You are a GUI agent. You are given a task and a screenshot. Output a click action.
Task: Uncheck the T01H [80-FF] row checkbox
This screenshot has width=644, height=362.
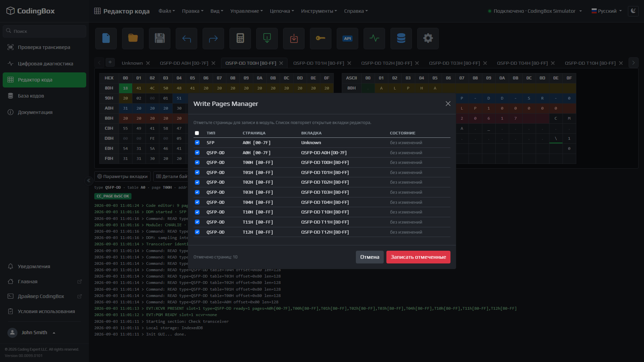[x=197, y=172]
